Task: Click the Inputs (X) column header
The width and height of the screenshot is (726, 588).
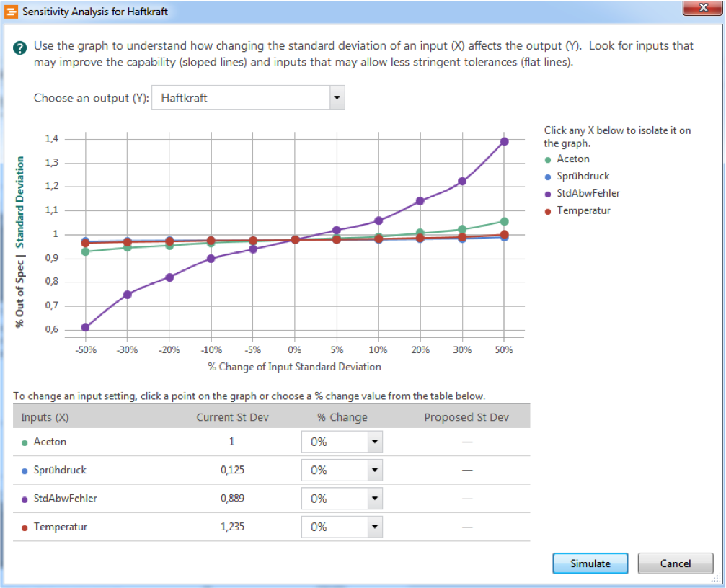Action: point(45,417)
